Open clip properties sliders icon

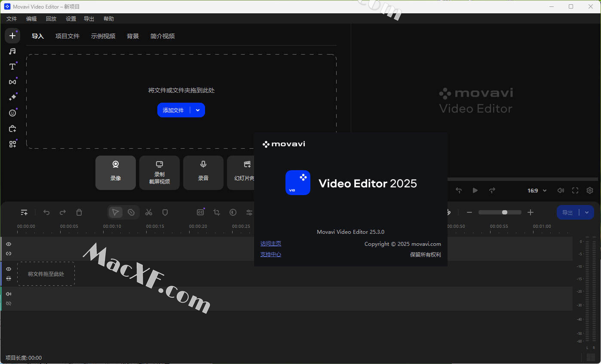pyautogui.click(x=249, y=212)
